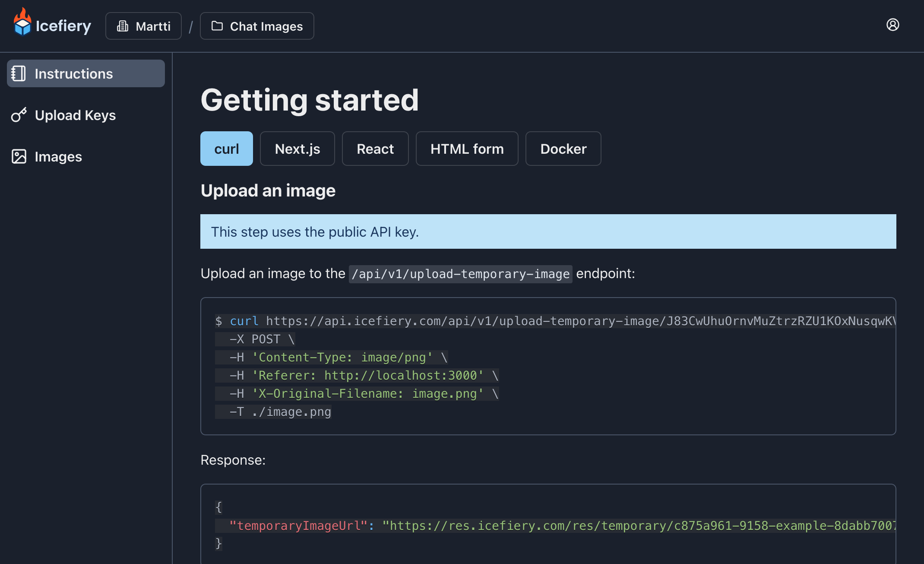Switch to the HTML form tab
This screenshot has height=564, width=924.
click(467, 149)
